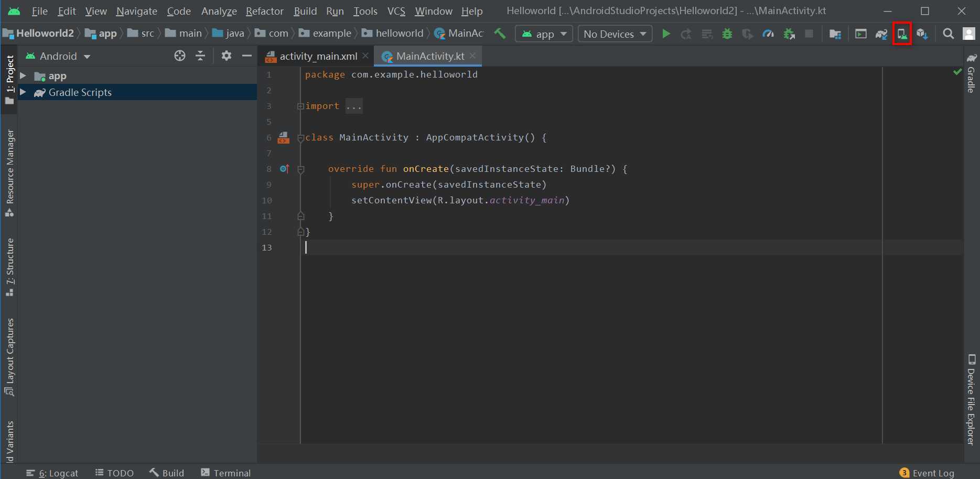Open the 6: Logcat tool window
The width and height of the screenshot is (980, 479).
[52, 473]
